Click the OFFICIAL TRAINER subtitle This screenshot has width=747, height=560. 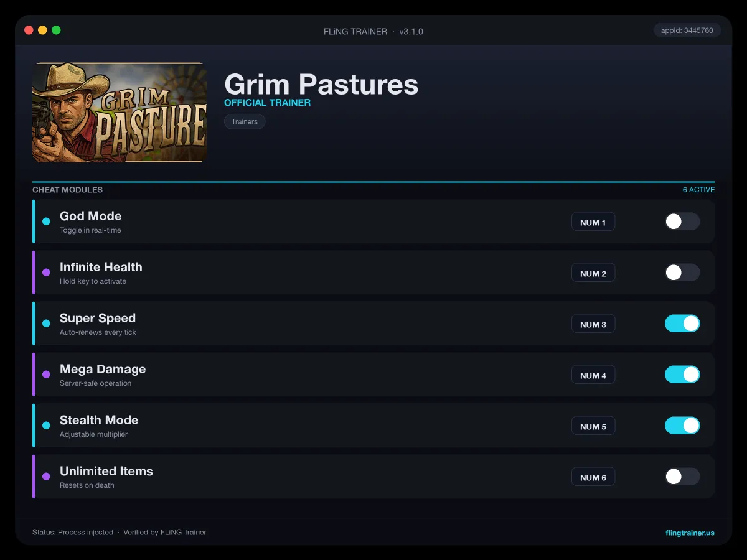click(x=268, y=103)
